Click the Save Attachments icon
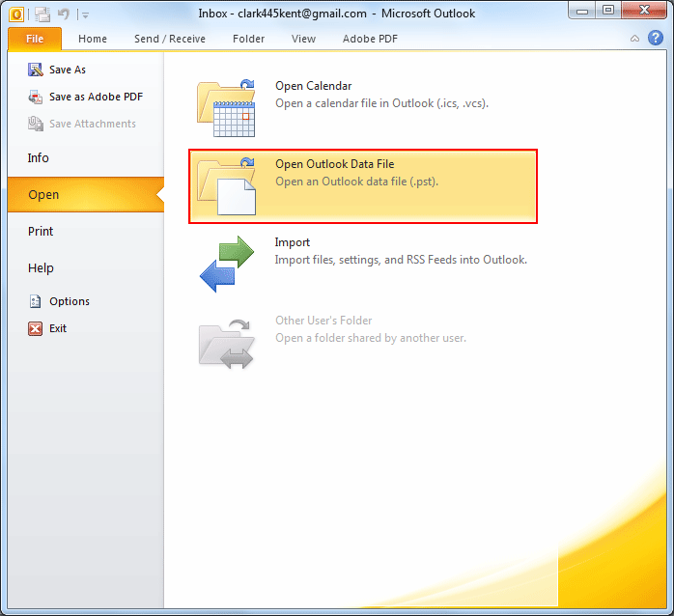Image resolution: width=674 pixels, height=616 pixels. point(36,124)
